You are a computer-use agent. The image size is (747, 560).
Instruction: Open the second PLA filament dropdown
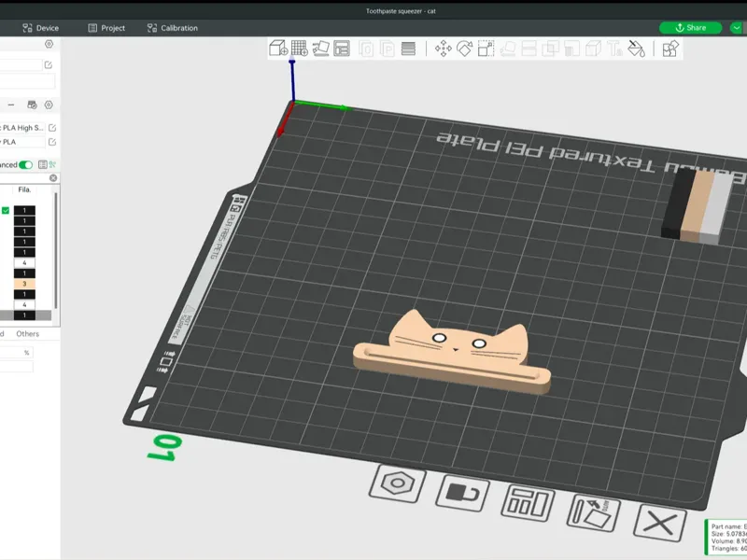[21, 142]
